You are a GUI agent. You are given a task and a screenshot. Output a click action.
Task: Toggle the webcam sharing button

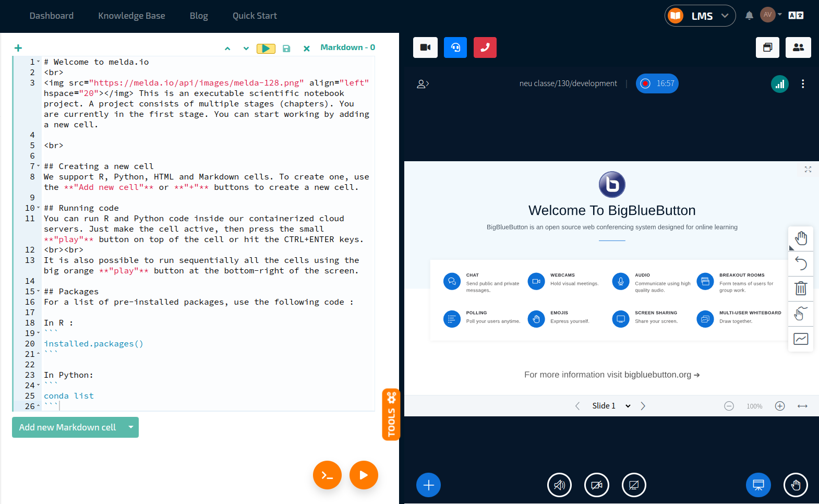597,485
